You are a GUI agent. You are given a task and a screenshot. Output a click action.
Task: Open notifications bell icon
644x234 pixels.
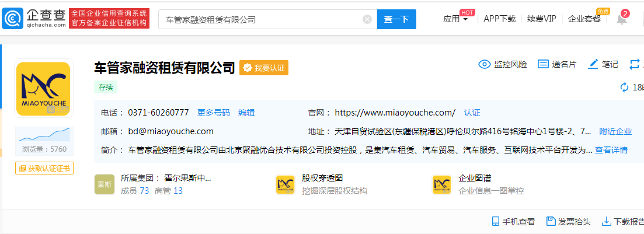(622, 19)
